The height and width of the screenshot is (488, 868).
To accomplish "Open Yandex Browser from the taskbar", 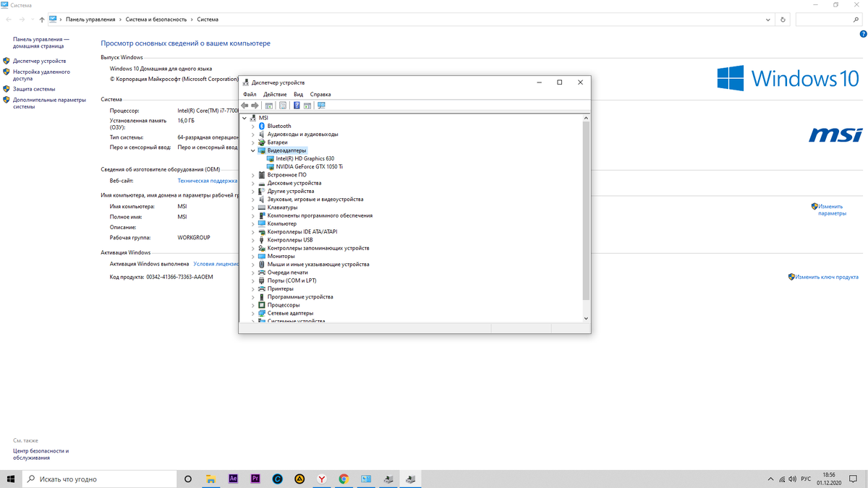I will coord(322,479).
